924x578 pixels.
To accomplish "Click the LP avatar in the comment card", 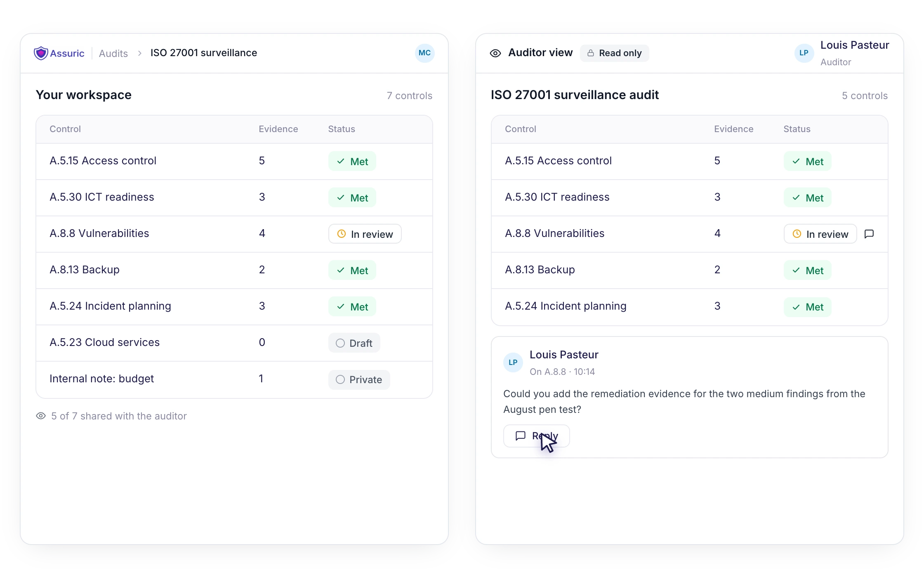I will pyautogui.click(x=513, y=362).
